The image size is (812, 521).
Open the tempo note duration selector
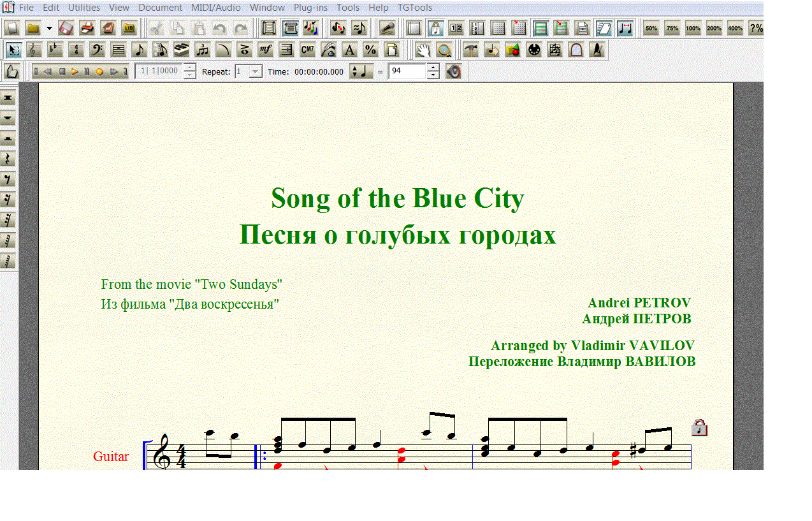(x=361, y=71)
